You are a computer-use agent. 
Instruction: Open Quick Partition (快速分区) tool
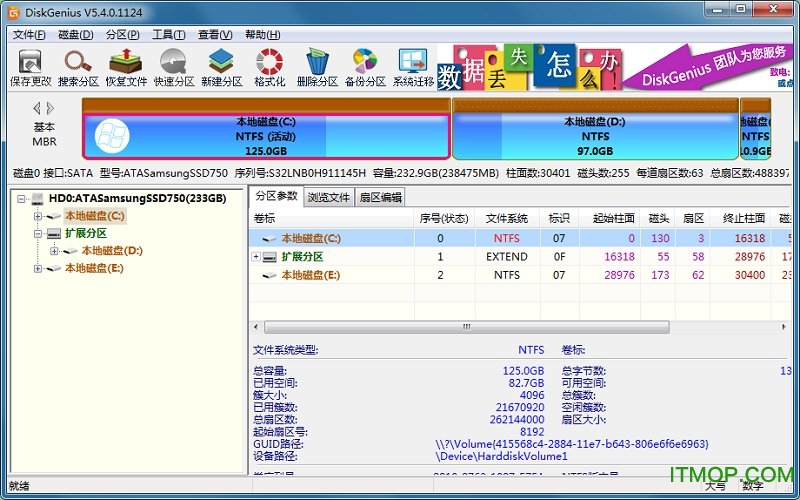point(174,67)
